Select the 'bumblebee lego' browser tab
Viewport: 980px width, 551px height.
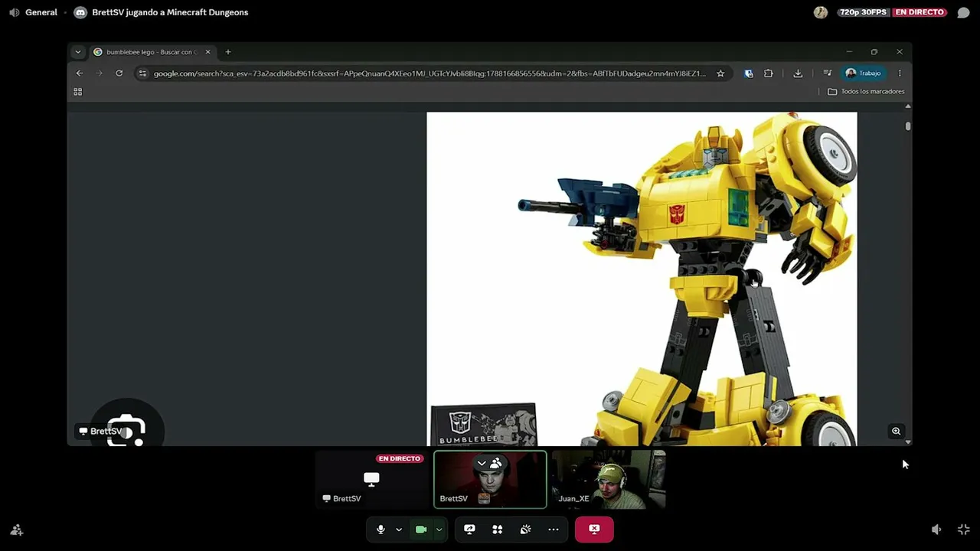[152, 52]
